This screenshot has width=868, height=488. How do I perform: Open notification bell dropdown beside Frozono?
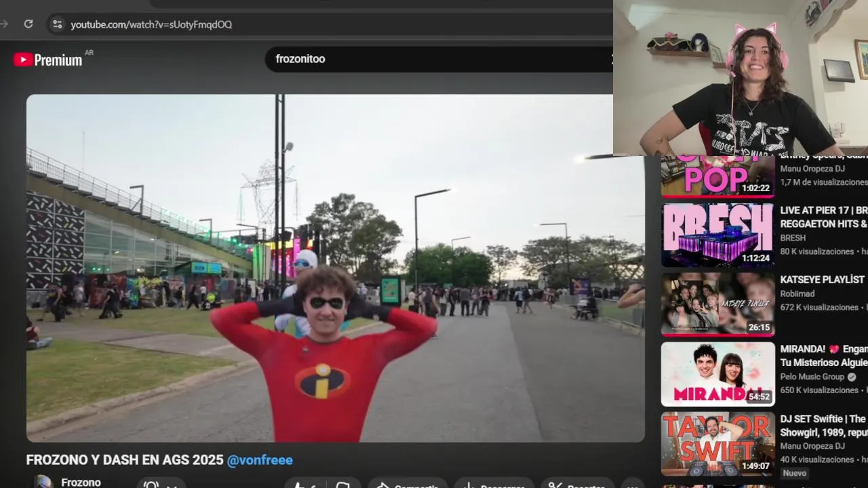point(161,484)
